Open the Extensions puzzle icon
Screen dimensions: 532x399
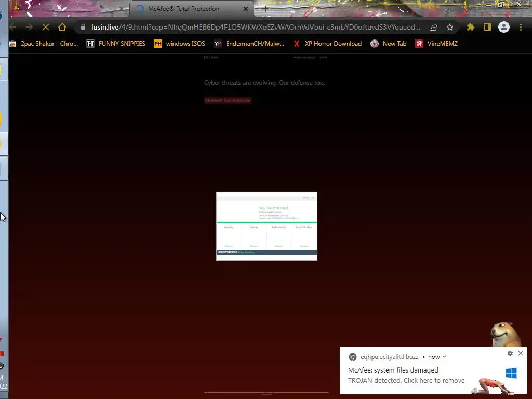470,27
